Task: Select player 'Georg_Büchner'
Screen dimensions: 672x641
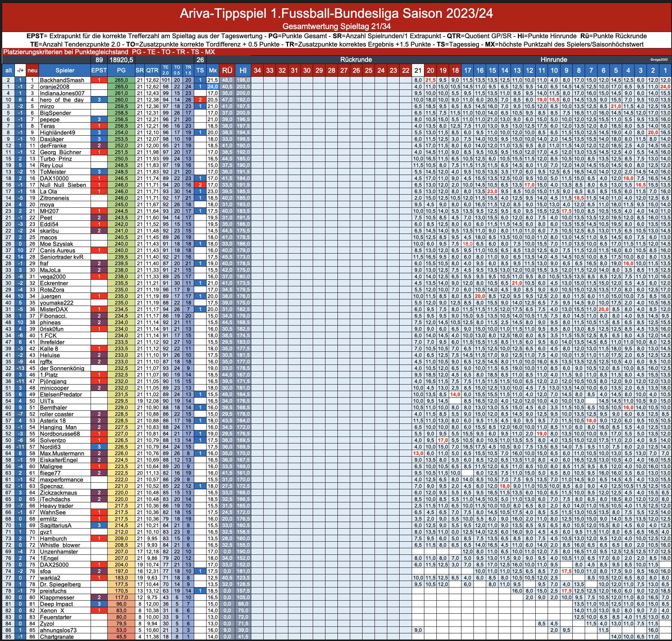Action: [60, 152]
